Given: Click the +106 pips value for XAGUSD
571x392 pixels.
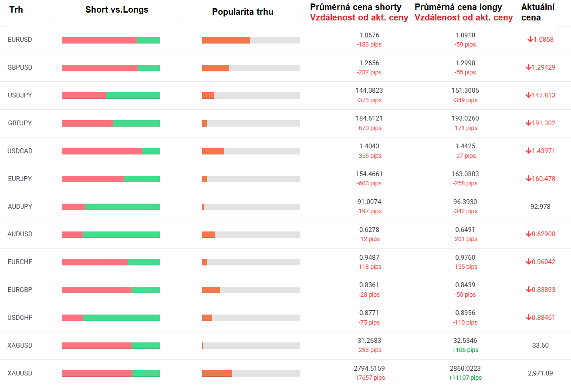Looking at the screenshot, I should [x=465, y=350].
